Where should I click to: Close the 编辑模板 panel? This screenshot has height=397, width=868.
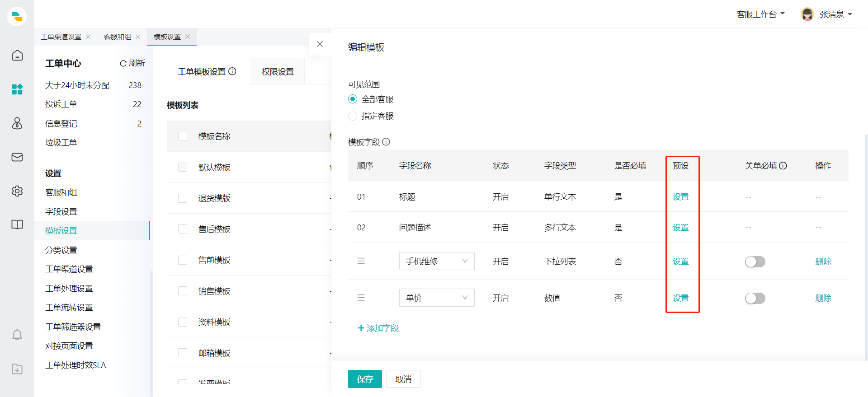pyautogui.click(x=320, y=44)
